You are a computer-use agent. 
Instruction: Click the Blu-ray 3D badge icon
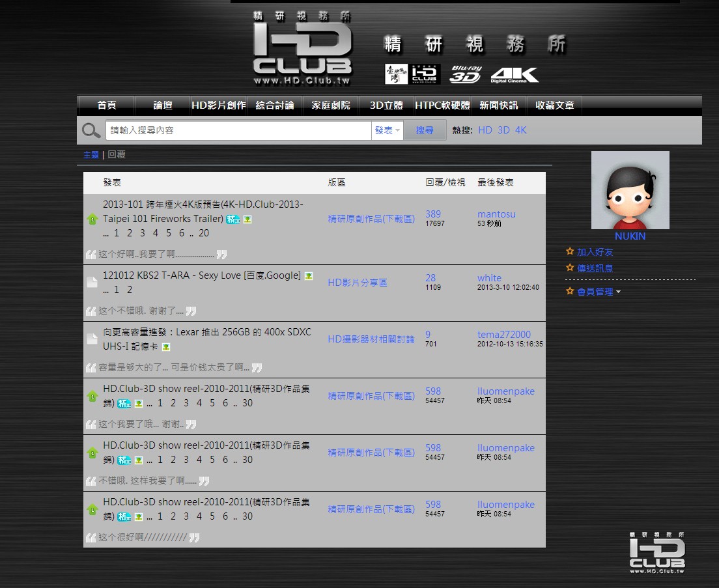pyautogui.click(x=465, y=74)
